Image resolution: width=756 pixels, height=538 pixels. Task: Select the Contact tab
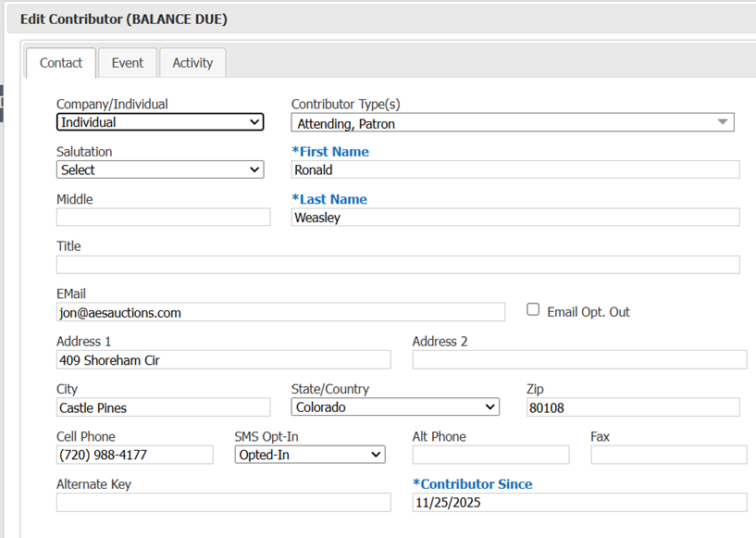tap(61, 63)
